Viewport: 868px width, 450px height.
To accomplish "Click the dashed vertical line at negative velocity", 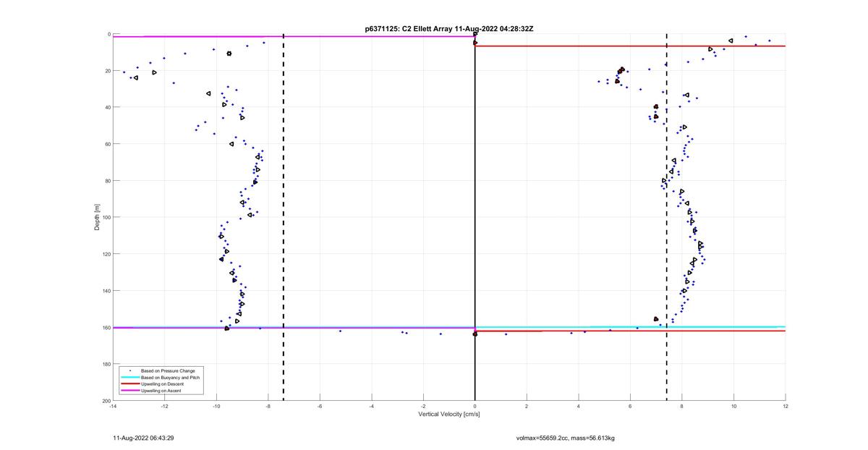I will [x=283, y=217].
